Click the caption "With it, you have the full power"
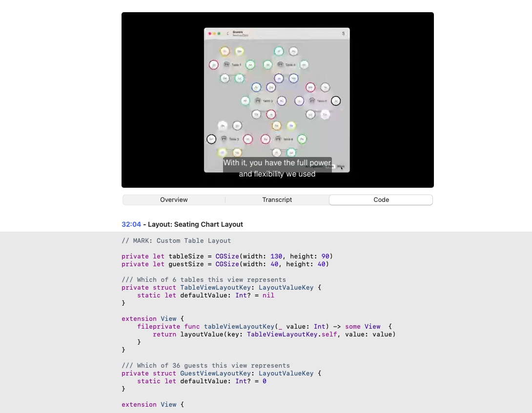 coord(277,163)
